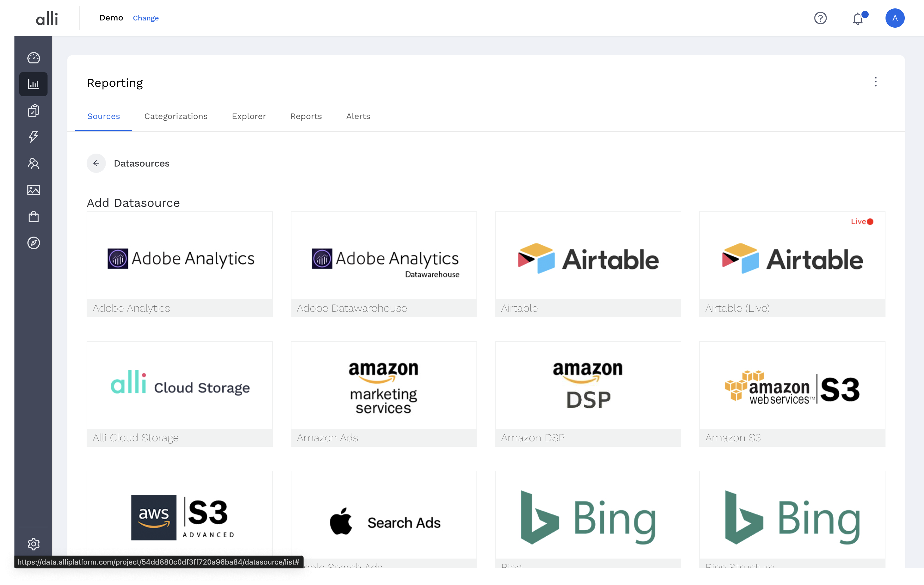Click the back arrow beside Datasources
This screenshot has height=585, width=924.
[96, 164]
